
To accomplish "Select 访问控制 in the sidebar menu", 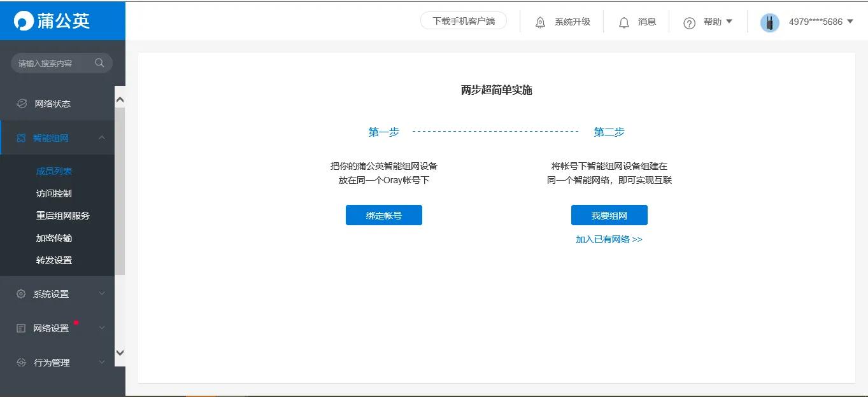I will tap(55, 193).
